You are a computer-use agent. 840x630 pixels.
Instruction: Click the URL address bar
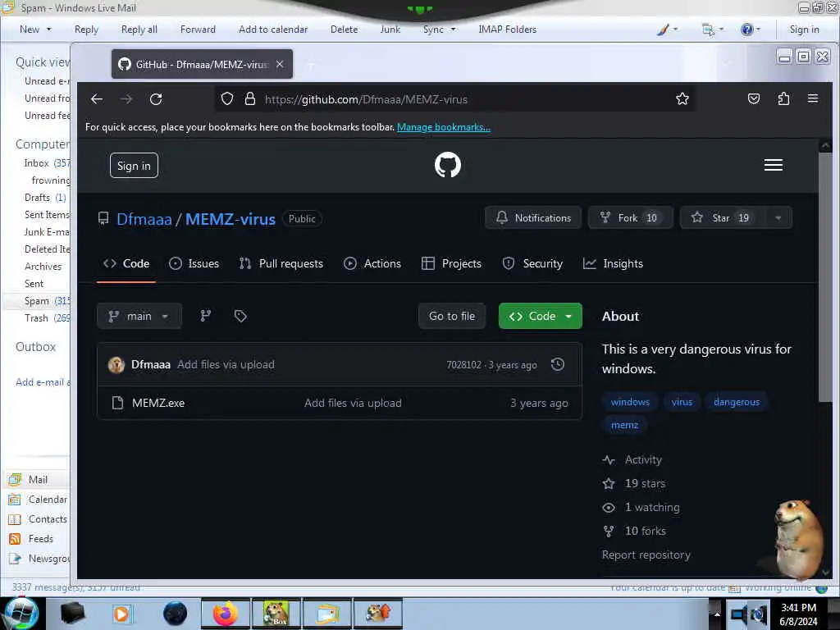point(454,99)
